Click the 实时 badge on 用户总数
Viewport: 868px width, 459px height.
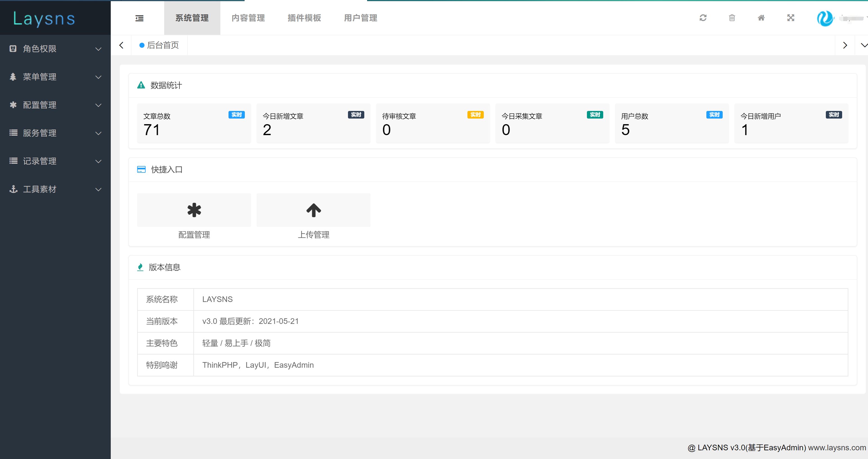pyautogui.click(x=714, y=115)
